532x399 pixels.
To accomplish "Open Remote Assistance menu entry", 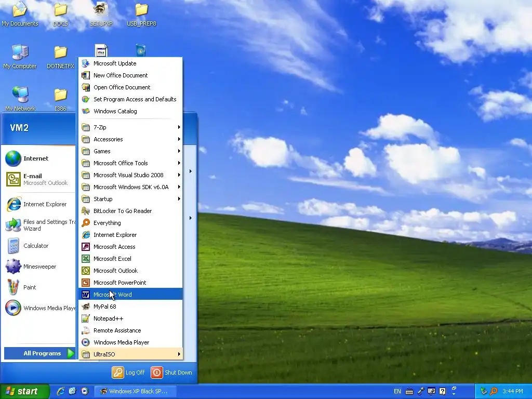I will [130, 330].
